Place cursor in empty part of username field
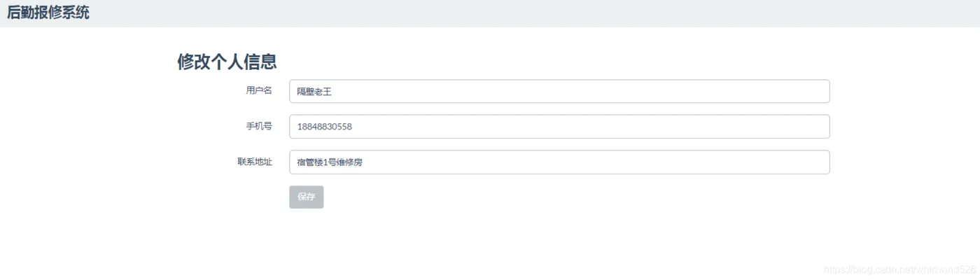The image size is (980, 280). (630, 91)
